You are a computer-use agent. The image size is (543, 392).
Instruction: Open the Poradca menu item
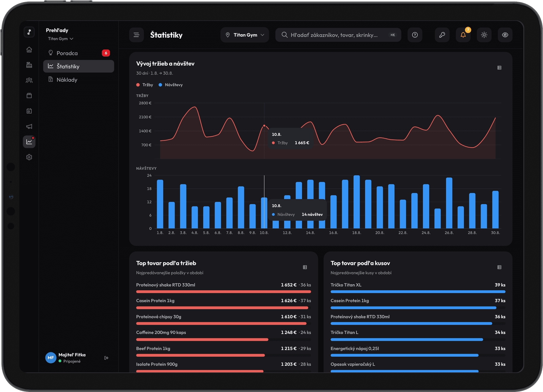click(79, 53)
